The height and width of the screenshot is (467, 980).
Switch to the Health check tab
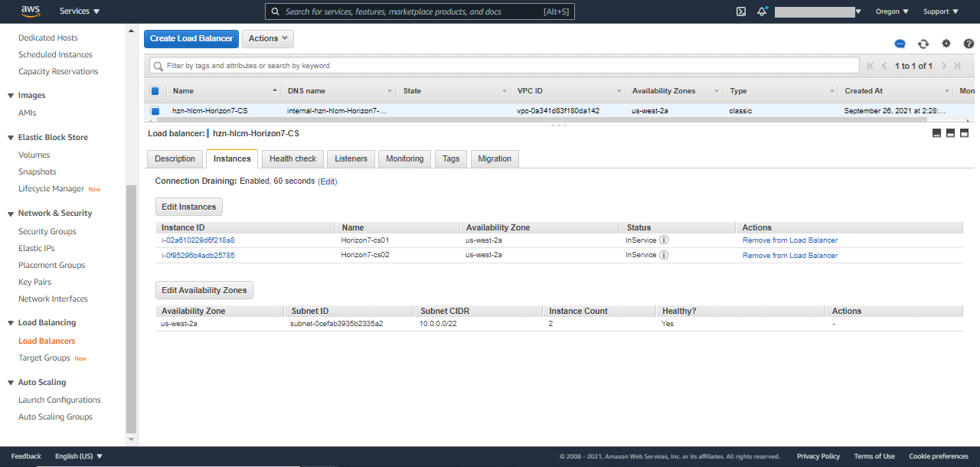coord(292,158)
